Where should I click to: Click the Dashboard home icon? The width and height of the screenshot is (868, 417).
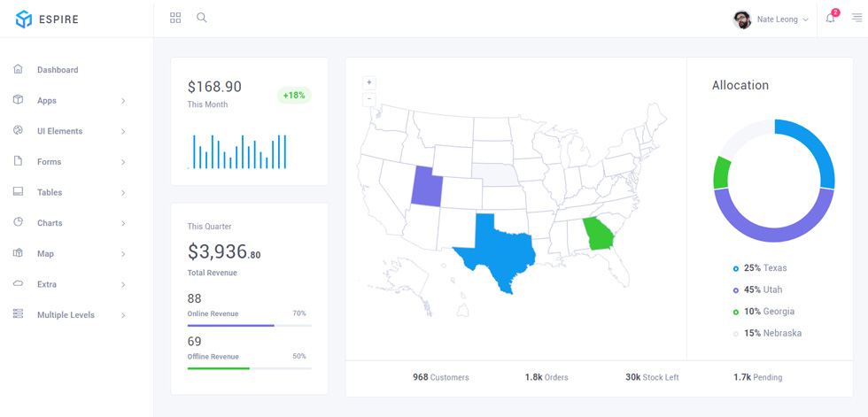click(x=18, y=69)
